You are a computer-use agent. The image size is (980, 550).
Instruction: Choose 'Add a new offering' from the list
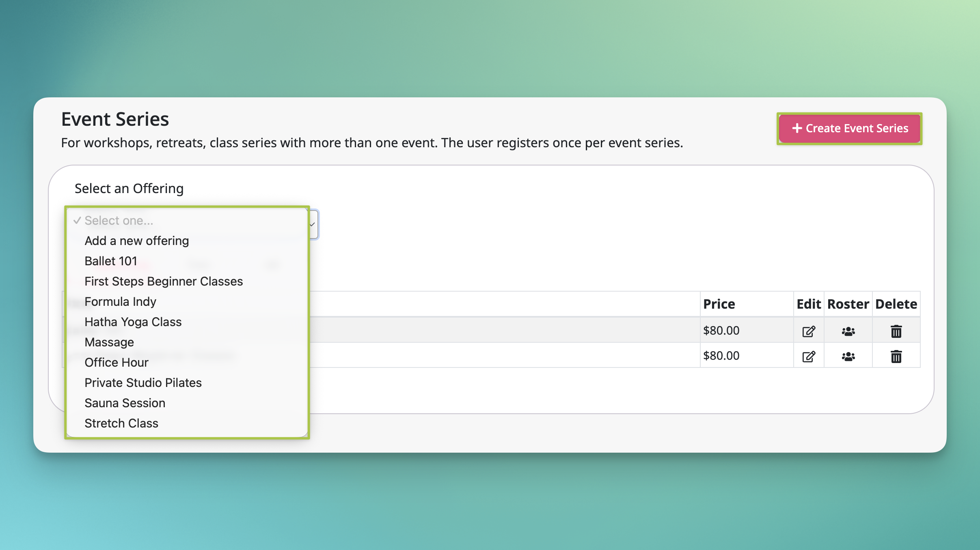[x=187, y=241]
